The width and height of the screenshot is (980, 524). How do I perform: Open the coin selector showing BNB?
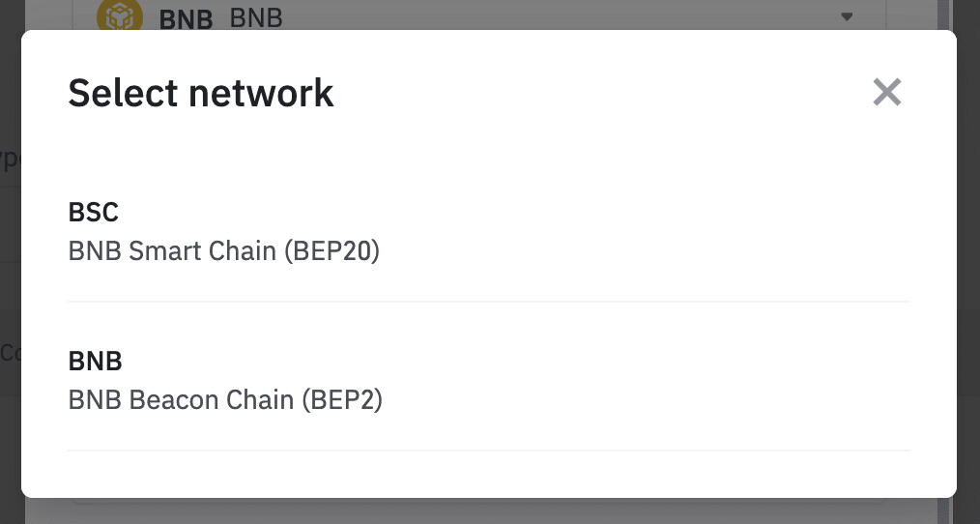coord(483,16)
